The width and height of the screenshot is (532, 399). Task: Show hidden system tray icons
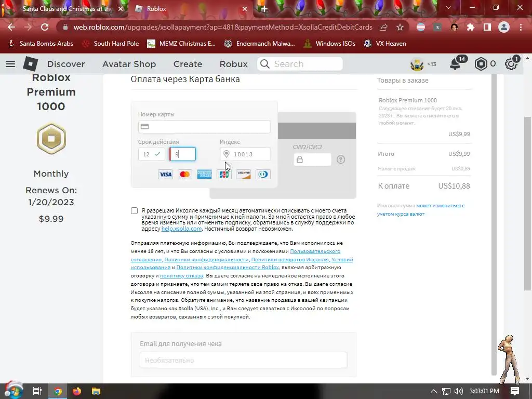(434, 391)
